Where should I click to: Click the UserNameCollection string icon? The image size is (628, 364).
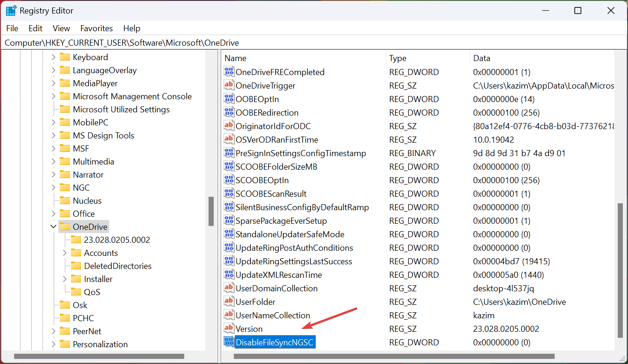pyautogui.click(x=229, y=315)
